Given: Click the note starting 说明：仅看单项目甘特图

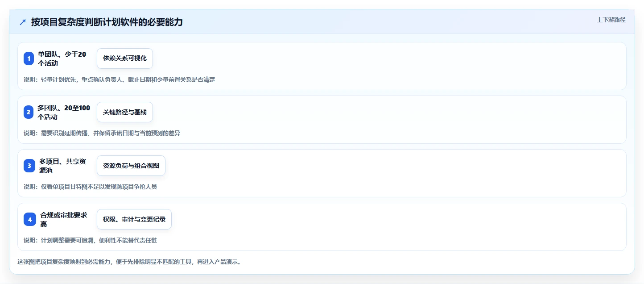Looking at the screenshot, I should (91, 187).
